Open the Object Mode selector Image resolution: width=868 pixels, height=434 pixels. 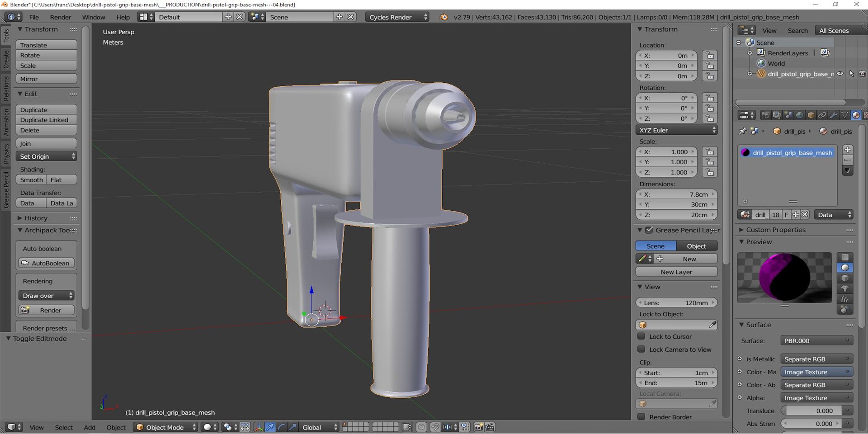click(165, 427)
